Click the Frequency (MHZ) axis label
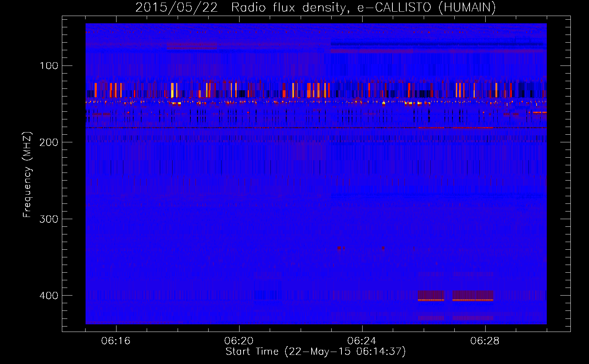The image size is (589, 364). tap(27, 175)
